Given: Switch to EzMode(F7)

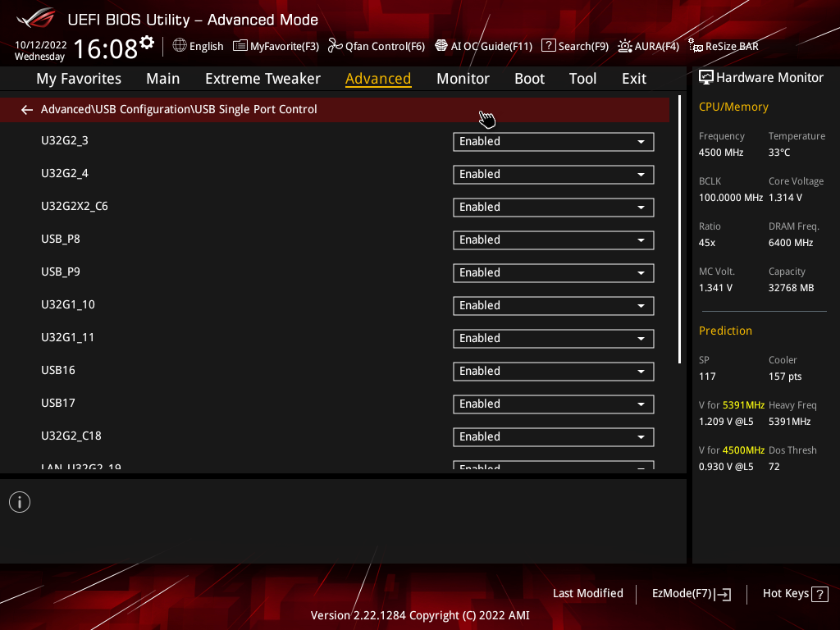Looking at the screenshot, I should [692, 594].
